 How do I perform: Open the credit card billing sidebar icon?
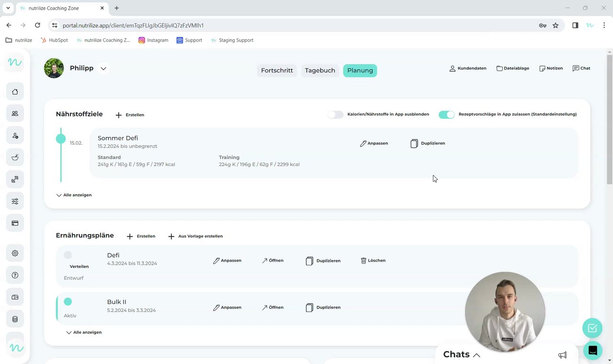[15, 223]
